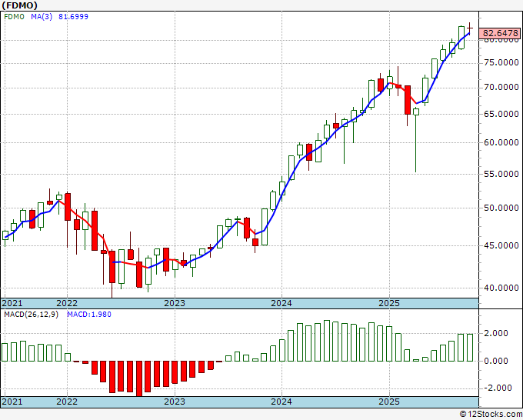Click the 2.000 MACD axis label
The width and height of the screenshot is (523, 420).
495,333
